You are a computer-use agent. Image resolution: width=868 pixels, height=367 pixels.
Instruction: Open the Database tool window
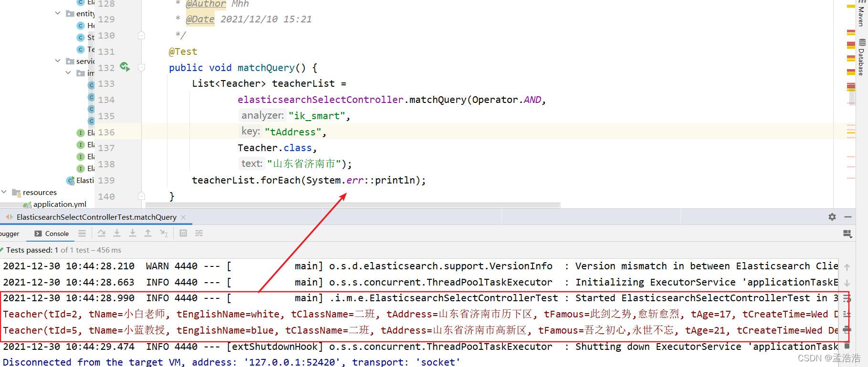(x=862, y=57)
